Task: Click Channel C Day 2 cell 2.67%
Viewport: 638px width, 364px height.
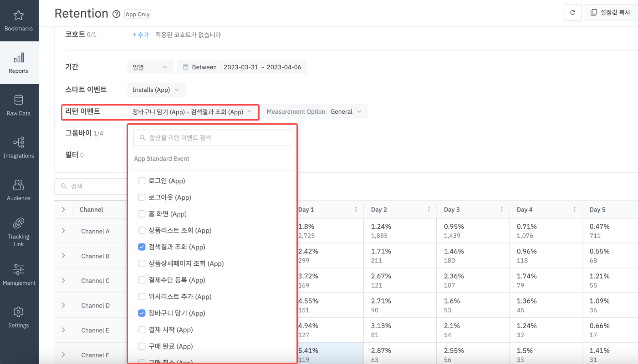Action: [400, 280]
